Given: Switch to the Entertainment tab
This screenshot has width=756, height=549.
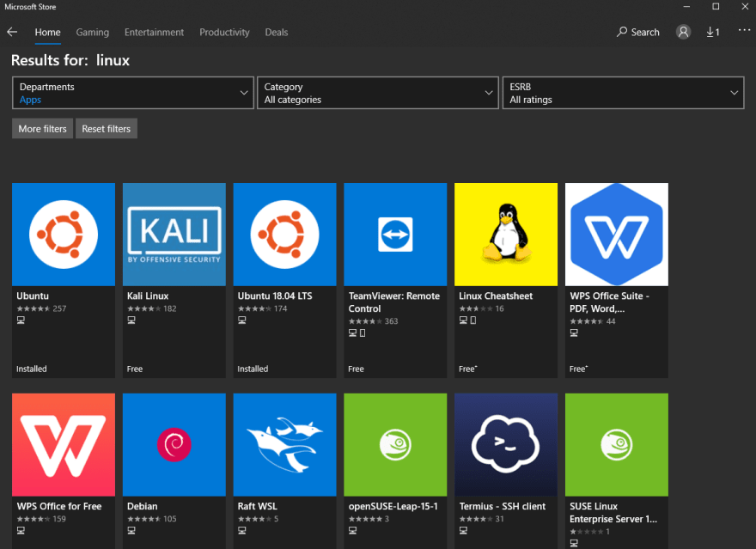Looking at the screenshot, I should point(155,33).
